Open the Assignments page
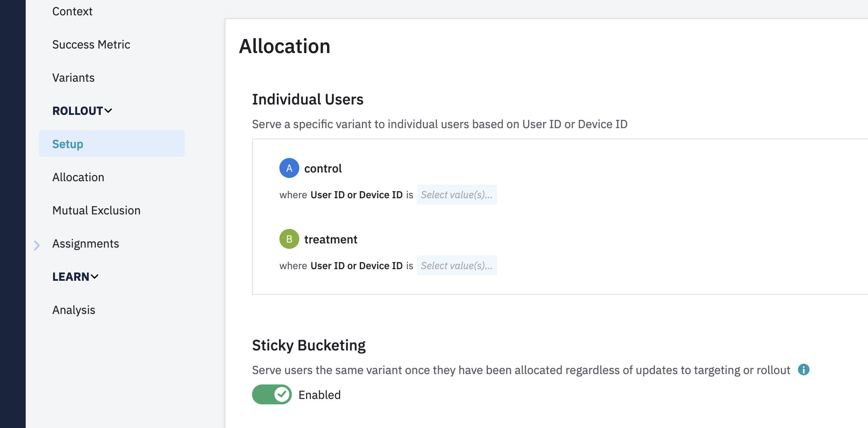This screenshot has width=868, height=428. 86,243
